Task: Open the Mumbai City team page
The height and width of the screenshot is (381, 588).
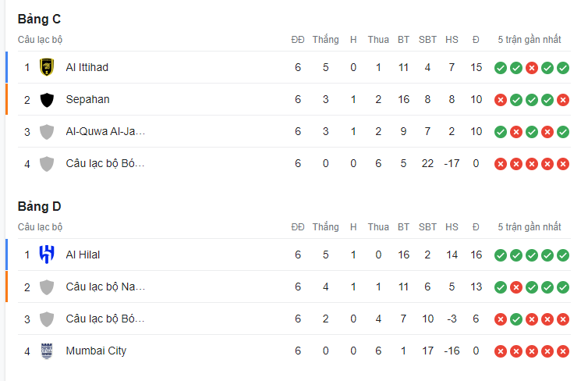Action: 96,351
